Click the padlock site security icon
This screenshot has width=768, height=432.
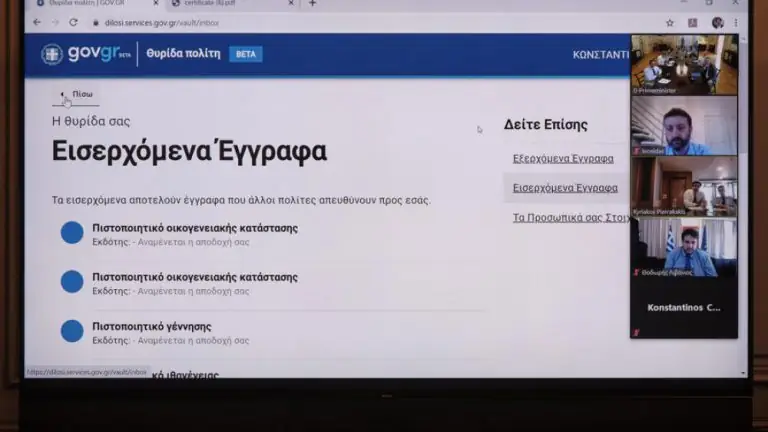[x=96, y=23]
